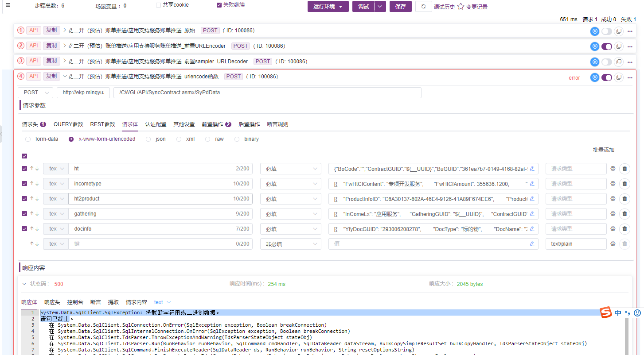Viewport: 644px width, 355px height.
Task: Open the 非必填 dropdown in the empty row
Action: [291, 244]
